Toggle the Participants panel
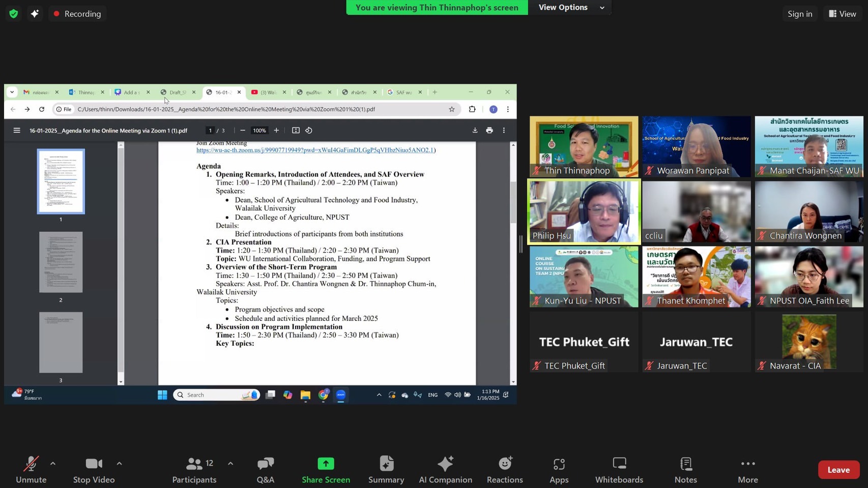This screenshot has height=488, width=868. pos(194,470)
